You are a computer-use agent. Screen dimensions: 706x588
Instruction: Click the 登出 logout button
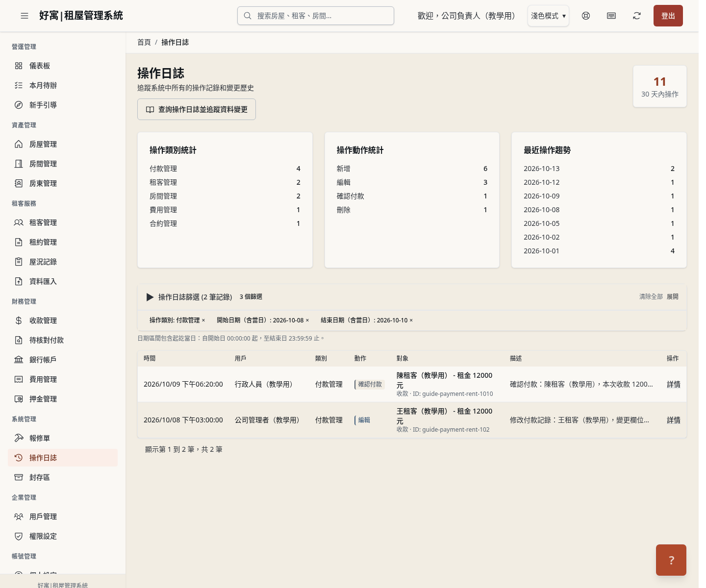(x=668, y=16)
